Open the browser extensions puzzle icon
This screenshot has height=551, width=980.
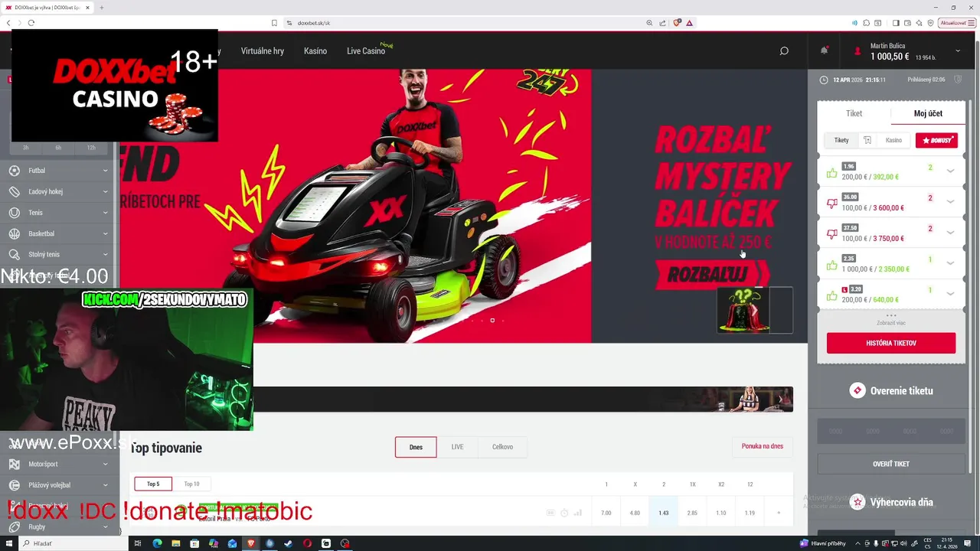pyautogui.click(x=866, y=23)
